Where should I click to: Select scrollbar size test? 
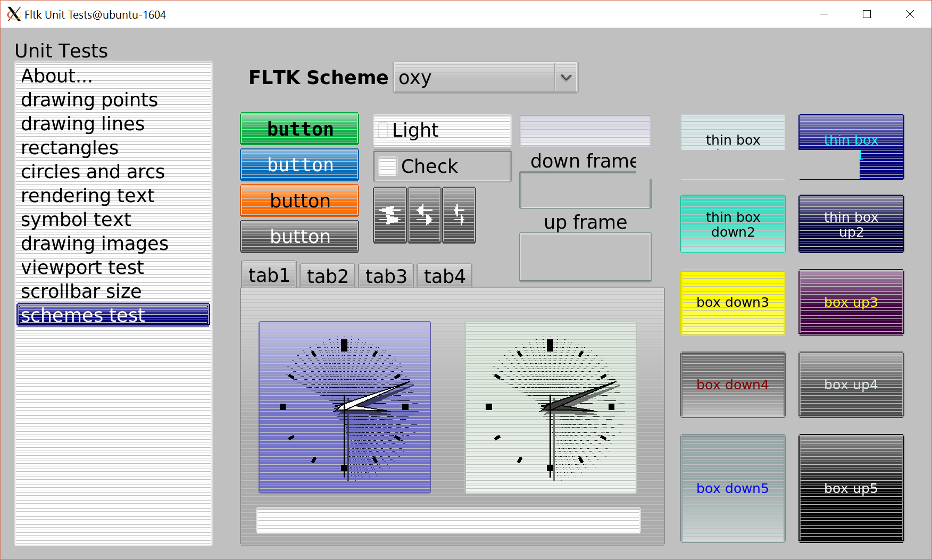tap(113, 291)
